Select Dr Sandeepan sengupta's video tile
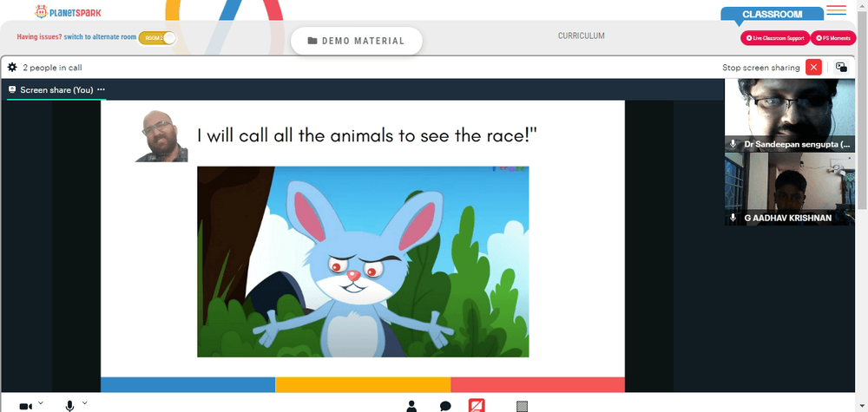 (x=789, y=115)
